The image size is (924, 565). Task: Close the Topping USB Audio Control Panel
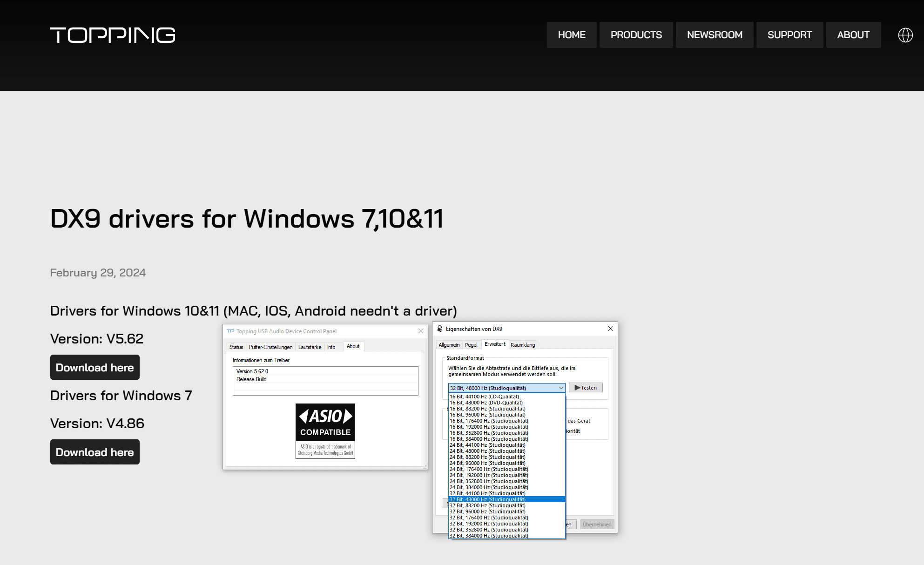point(421,331)
